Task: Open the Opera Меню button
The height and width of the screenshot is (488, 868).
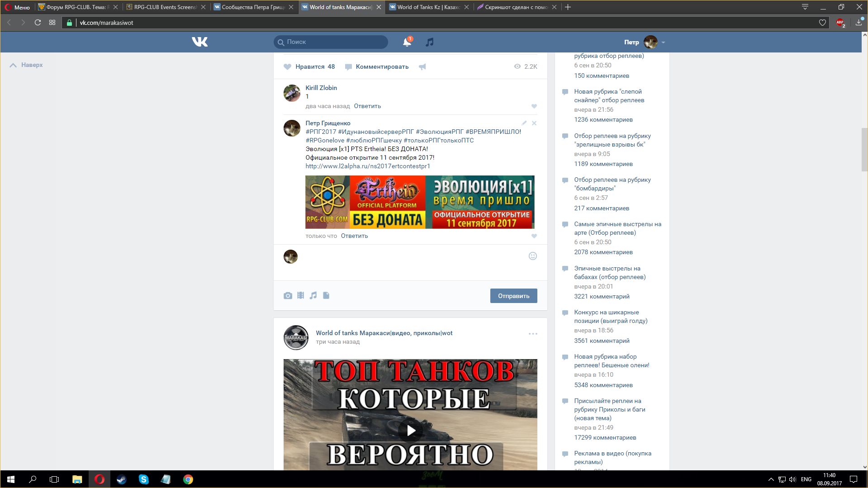Action: pos(17,7)
